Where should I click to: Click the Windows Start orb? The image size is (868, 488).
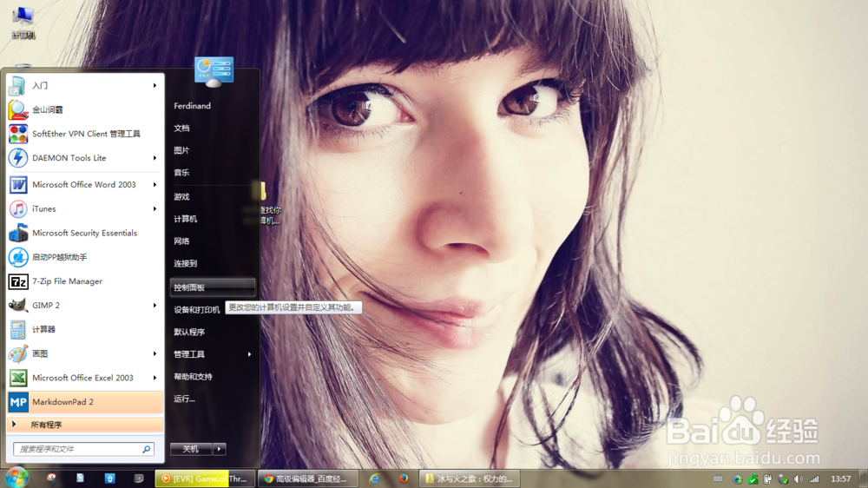[x=16, y=478]
